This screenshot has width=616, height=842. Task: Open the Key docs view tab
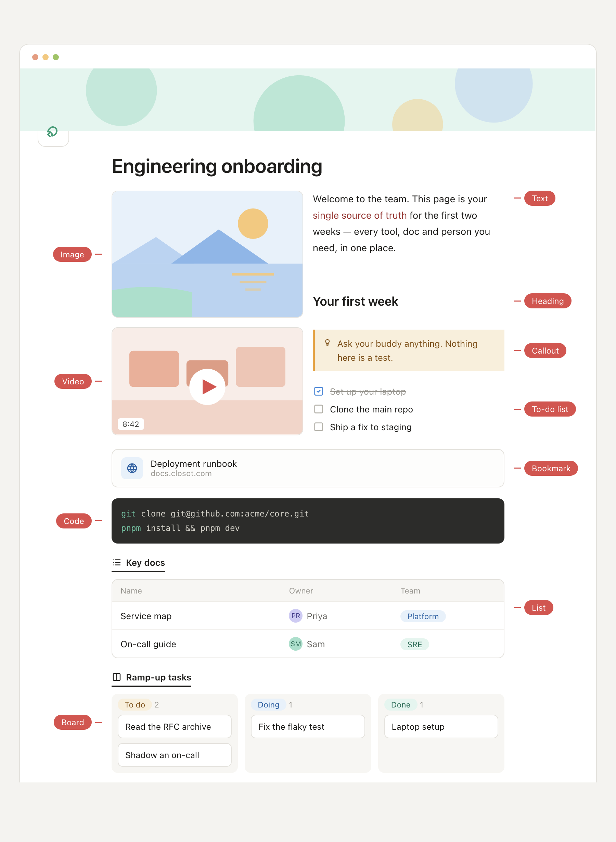click(x=139, y=563)
